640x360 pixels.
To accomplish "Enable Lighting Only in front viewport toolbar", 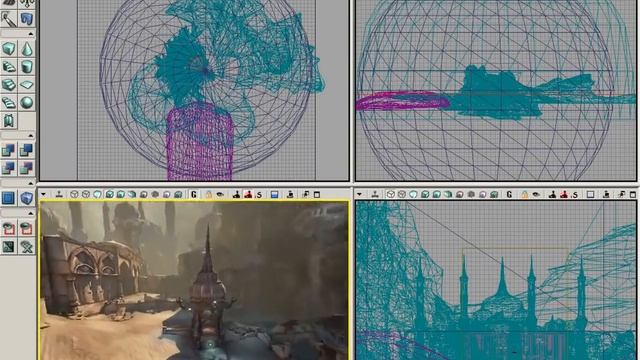I will pos(448,195).
